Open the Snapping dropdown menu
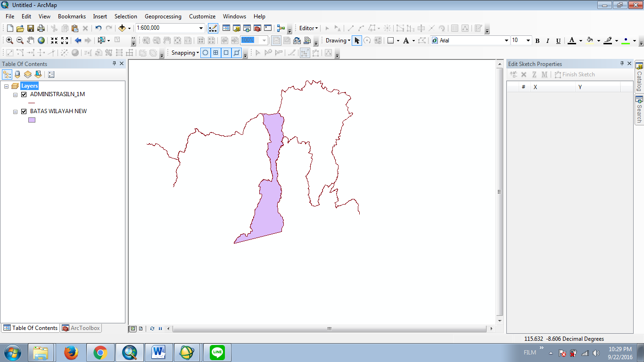Image resolution: width=644 pixels, height=362 pixels. point(185,53)
